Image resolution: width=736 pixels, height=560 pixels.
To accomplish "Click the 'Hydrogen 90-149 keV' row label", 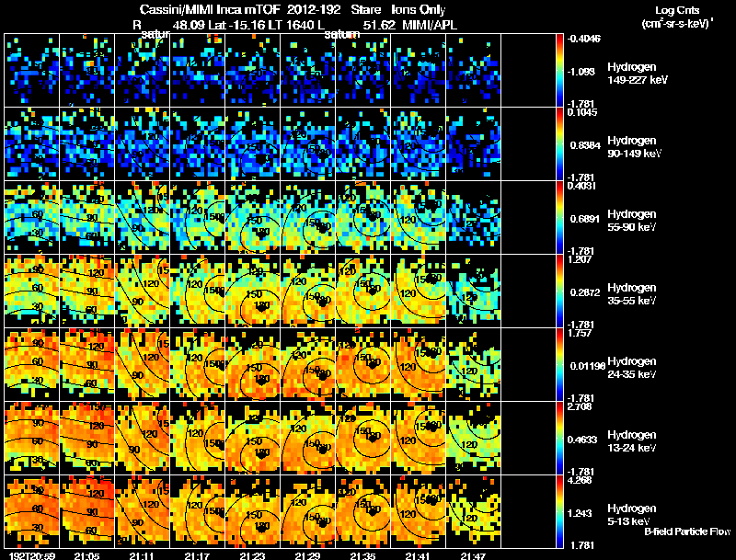I will click(634, 147).
